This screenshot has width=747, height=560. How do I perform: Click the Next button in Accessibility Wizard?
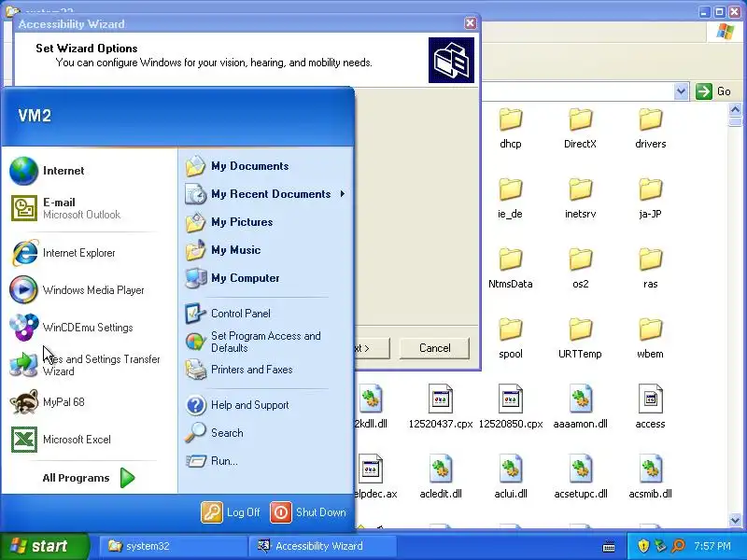[x=372, y=348]
